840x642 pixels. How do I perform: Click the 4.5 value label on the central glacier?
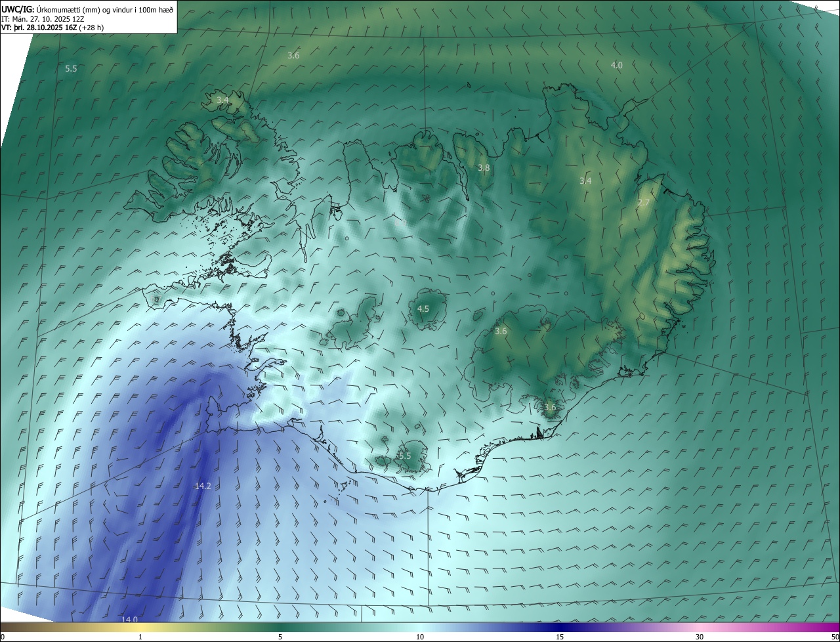423,309
